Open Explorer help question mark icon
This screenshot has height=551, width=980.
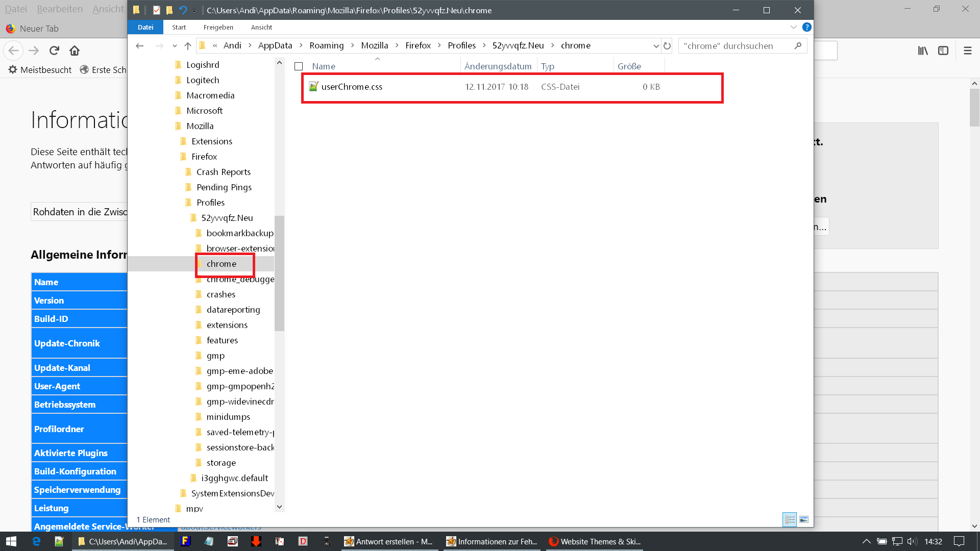[806, 27]
